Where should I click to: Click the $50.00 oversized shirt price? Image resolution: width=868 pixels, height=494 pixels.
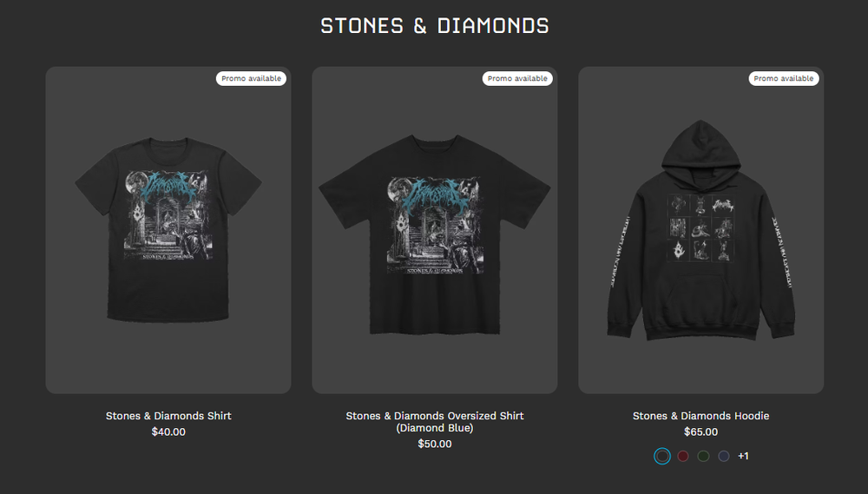point(435,445)
